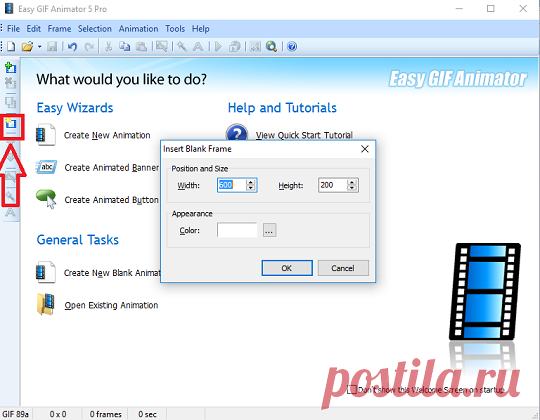Click the 0 x 0 status bar size
Image resolution: width=540 pixels, height=420 pixels.
[58, 414]
